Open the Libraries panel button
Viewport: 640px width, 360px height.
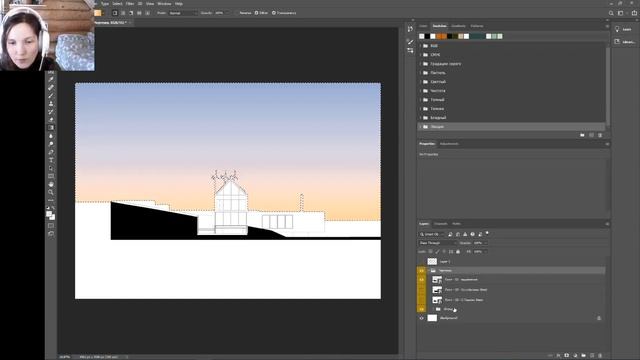[x=625, y=42]
